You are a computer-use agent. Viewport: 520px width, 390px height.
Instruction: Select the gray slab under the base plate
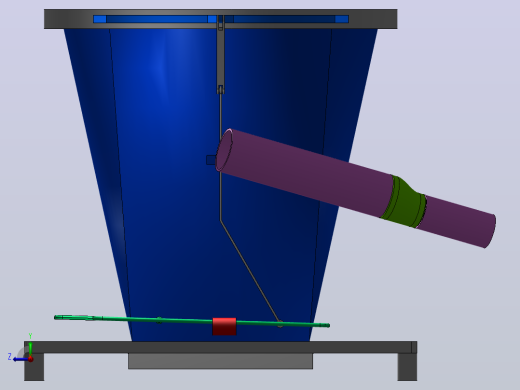point(220,361)
